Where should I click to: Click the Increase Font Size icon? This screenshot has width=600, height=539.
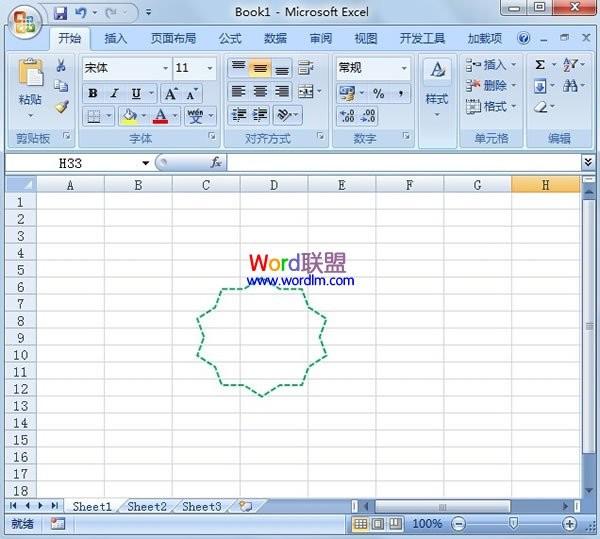click(170, 93)
